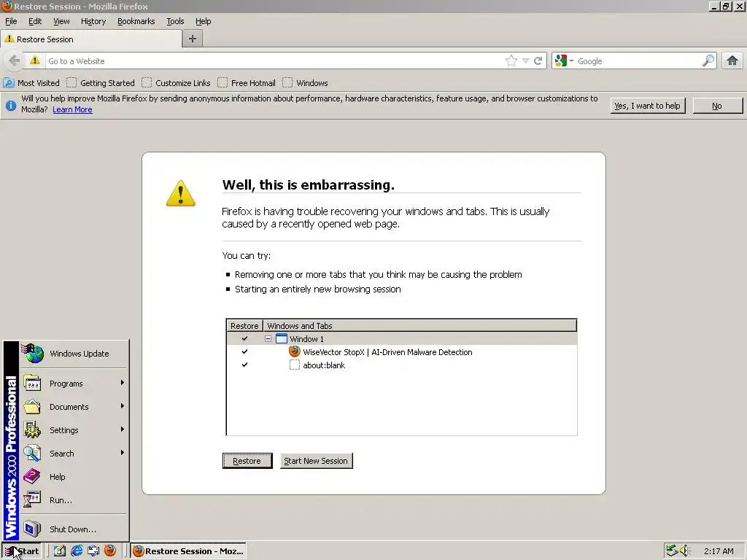Viewport: 747px width, 560px height.
Task: Select the Restore Session tab
Action: pyautogui.click(x=91, y=39)
